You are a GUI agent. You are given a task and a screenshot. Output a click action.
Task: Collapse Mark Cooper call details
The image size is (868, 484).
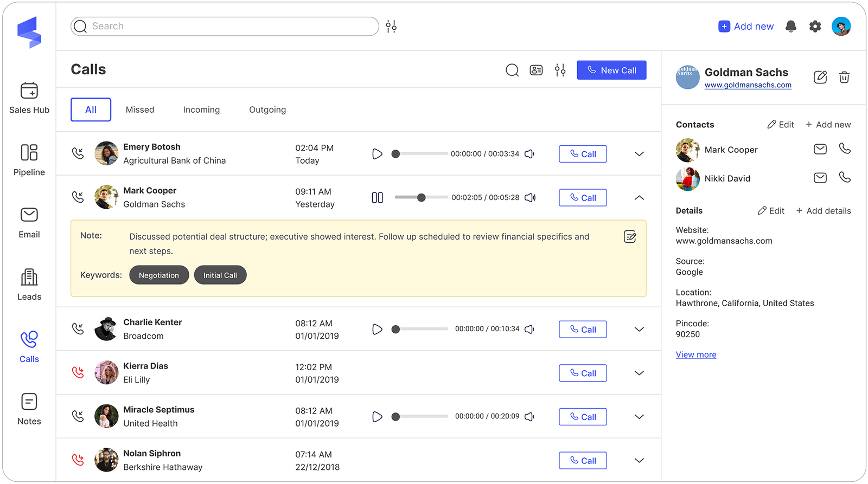(x=639, y=198)
